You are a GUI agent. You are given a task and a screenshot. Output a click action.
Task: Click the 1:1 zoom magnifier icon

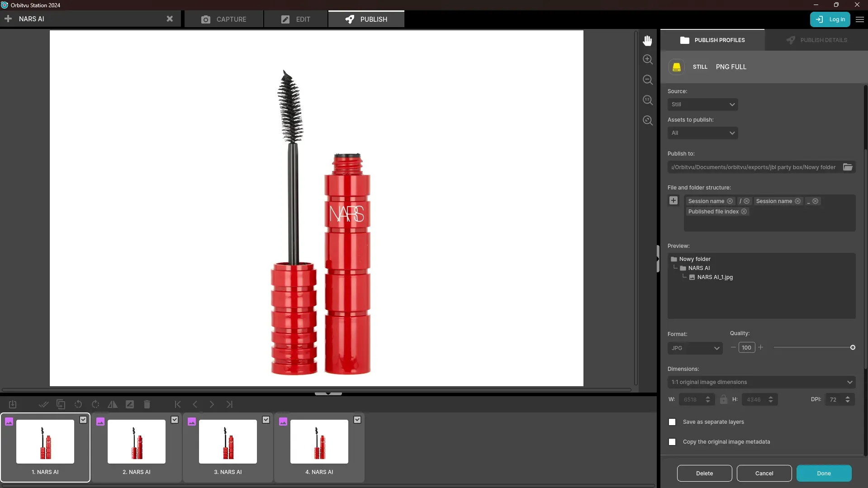click(x=647, y=100)
